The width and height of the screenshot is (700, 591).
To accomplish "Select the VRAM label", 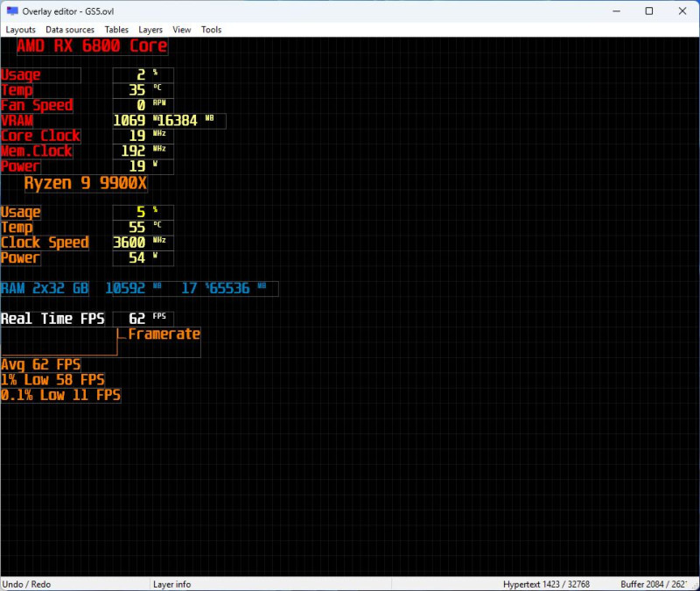I will point(17,121).
